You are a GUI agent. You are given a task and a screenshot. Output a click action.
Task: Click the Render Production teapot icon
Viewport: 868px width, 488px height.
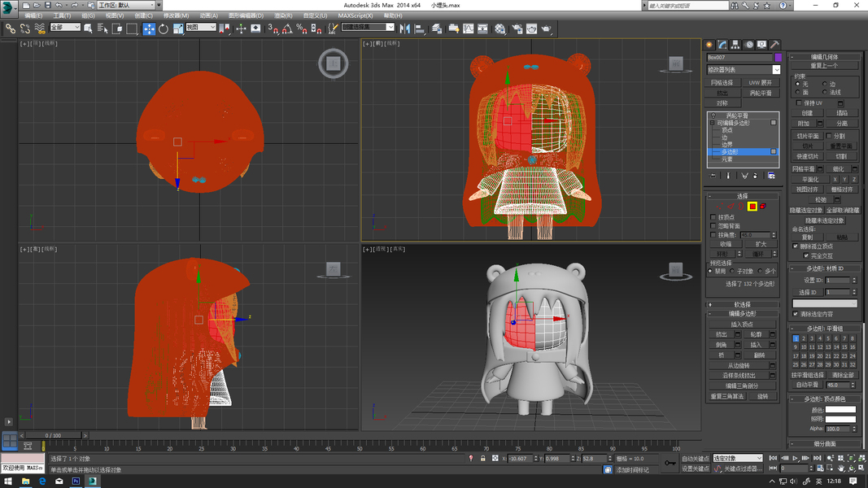click(547, 28)
